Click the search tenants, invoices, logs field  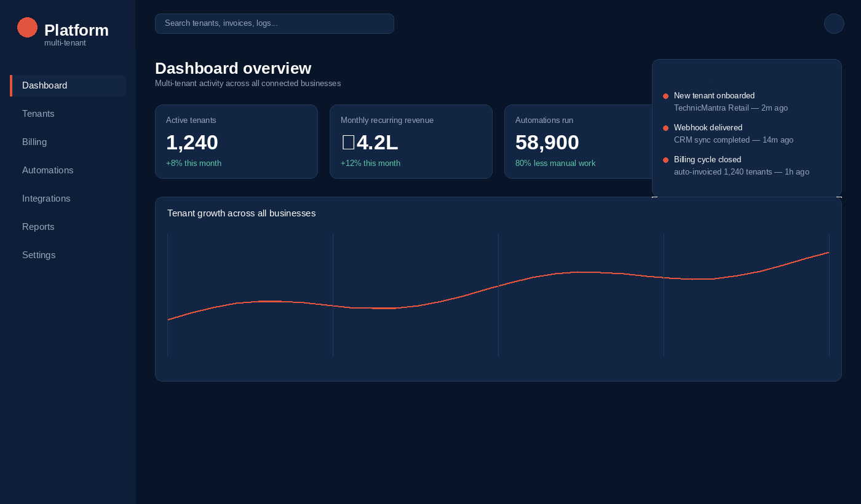[274, 23]
